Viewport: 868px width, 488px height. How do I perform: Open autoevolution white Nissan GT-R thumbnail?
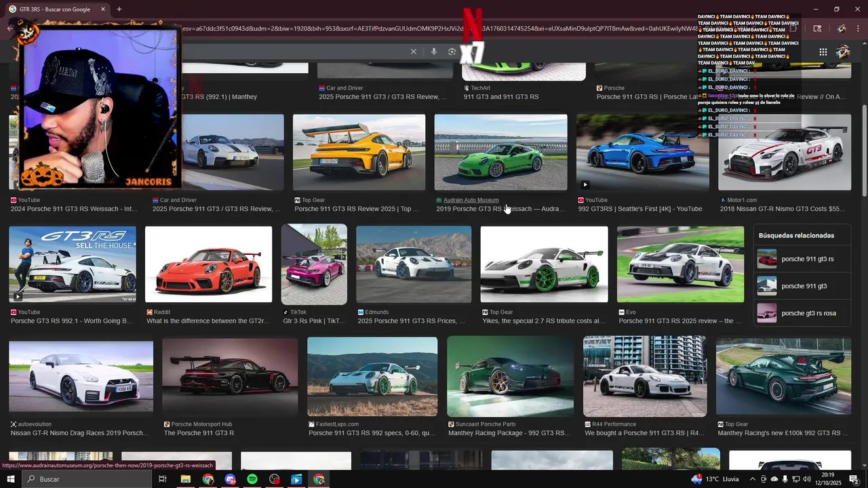point(81,376)
